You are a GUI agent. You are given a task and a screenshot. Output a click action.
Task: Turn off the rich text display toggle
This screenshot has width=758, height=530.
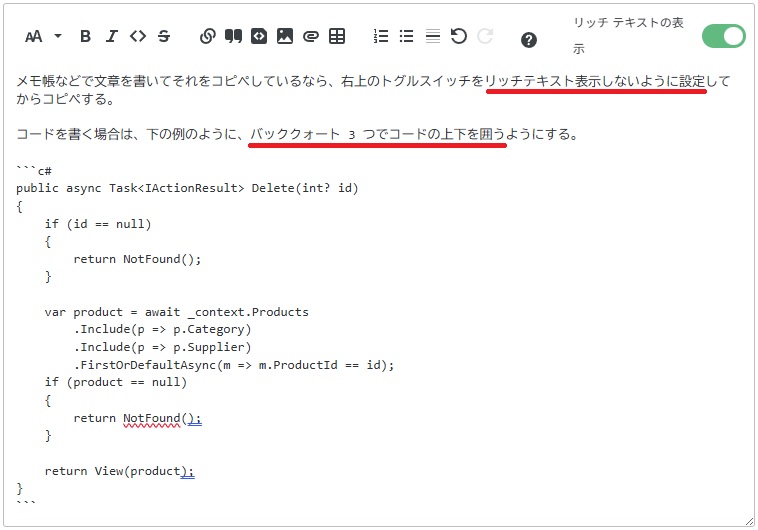[x=724, y=36]
